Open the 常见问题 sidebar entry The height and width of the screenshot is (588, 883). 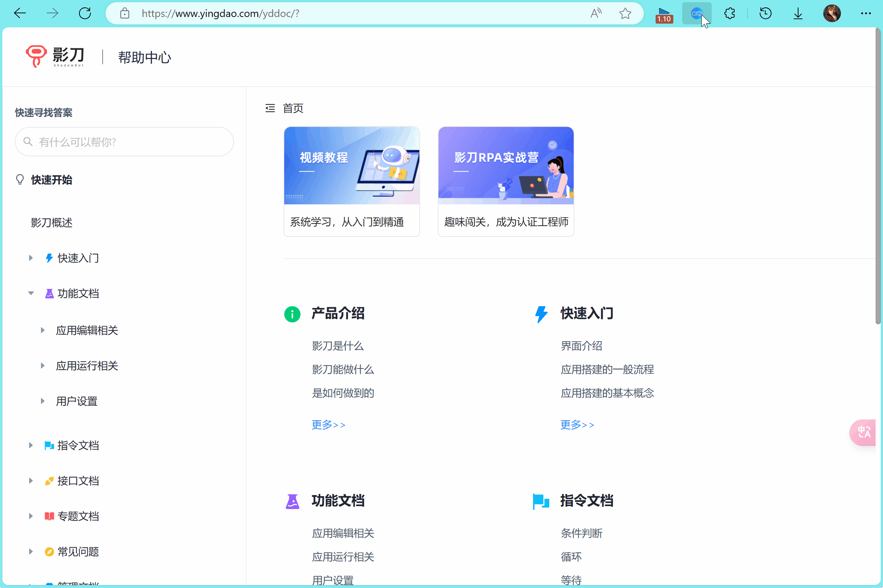tap(78, 551)
